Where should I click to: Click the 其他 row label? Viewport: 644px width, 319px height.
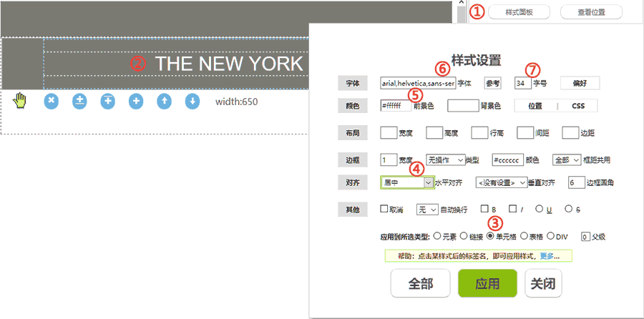click(353, 210)
